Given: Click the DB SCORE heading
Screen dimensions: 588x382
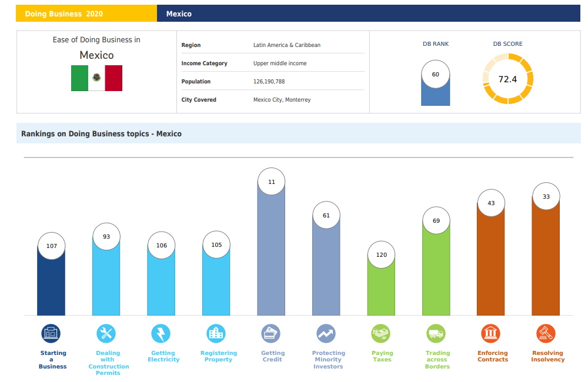Looking at the screenshot, I should click(x=508, y=44).
